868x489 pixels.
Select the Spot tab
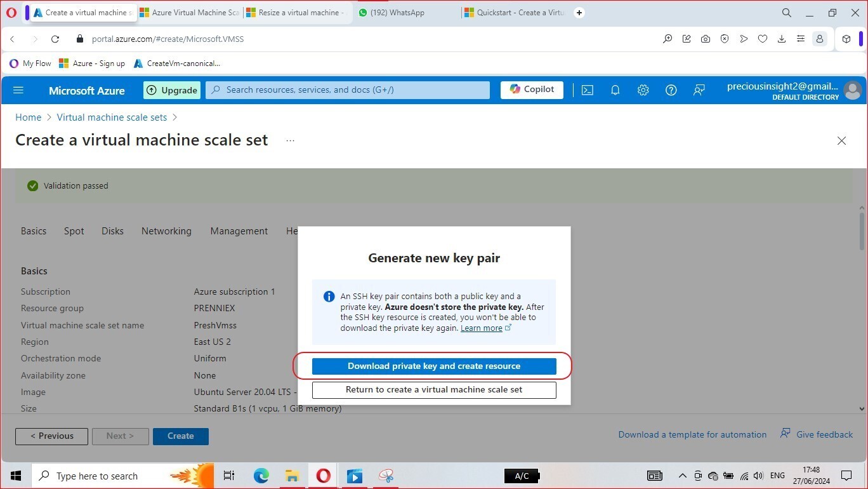[74, 231]
